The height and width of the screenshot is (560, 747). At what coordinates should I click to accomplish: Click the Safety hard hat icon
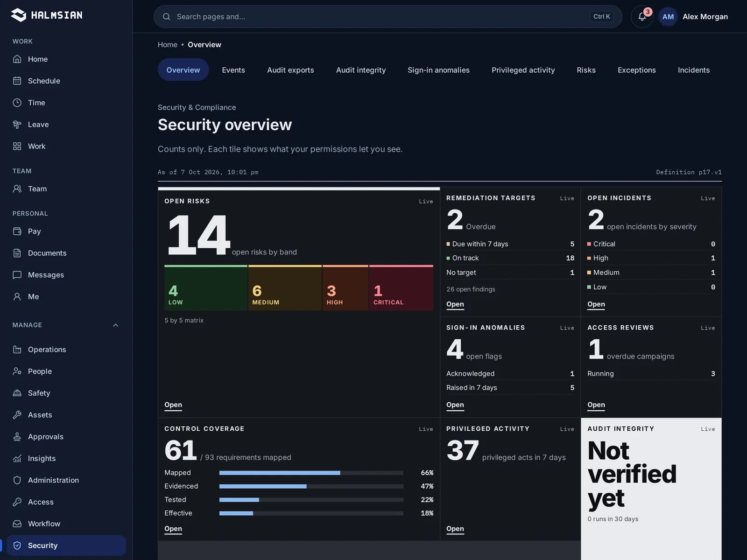pyautogui.click(x=17, y=393)
